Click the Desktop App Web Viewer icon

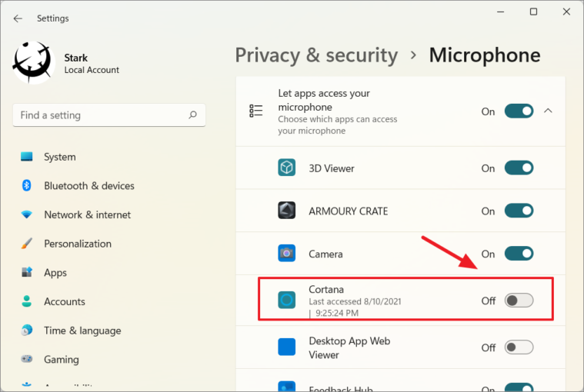[287, 347]
